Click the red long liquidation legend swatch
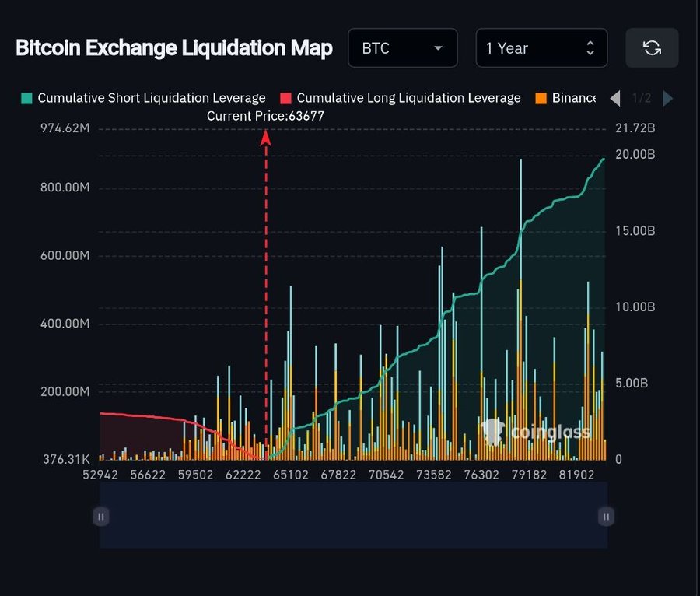The image size is (700, 596). pyautogui.click(x=285, y=98)
